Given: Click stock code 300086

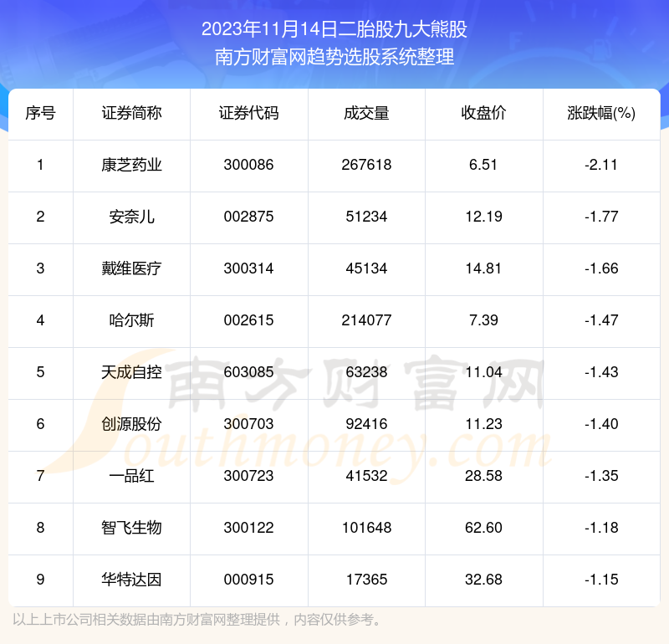Looking at the screenshot, I should [248, 165].
